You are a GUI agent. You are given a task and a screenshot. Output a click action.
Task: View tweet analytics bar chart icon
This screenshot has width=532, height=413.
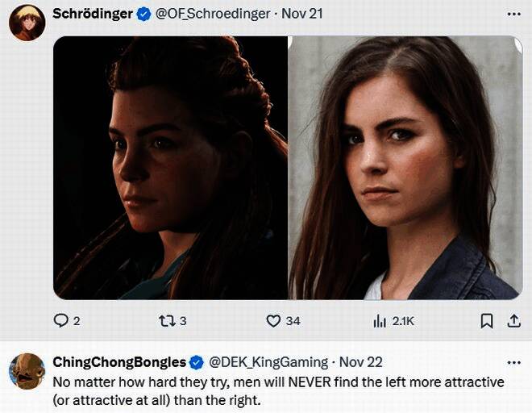click(380, 320)
